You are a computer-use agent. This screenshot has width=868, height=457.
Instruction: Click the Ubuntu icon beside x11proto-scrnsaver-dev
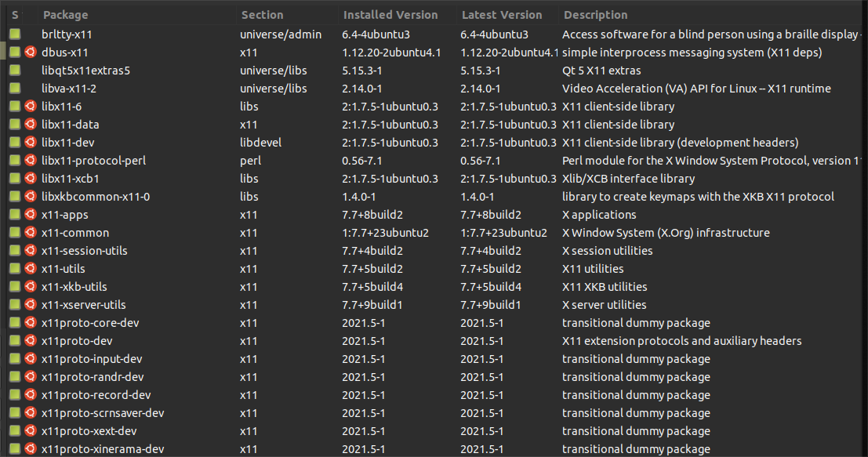31,413
